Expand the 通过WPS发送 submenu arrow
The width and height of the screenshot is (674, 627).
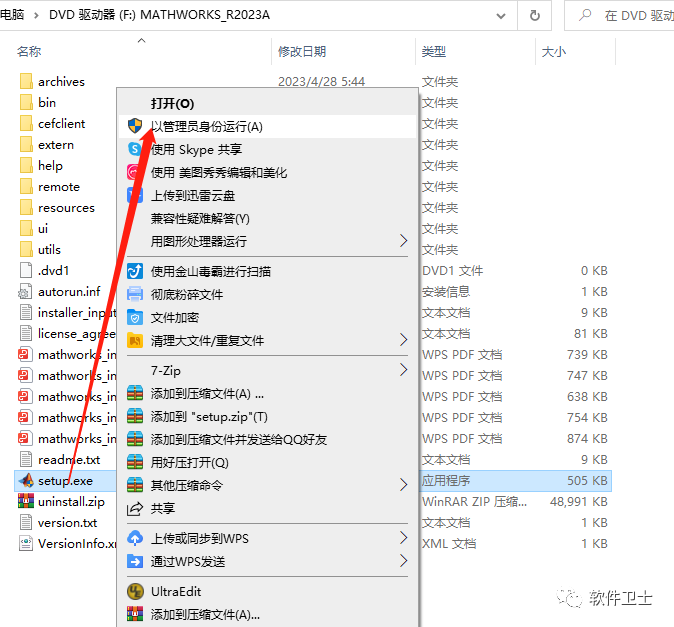coord(403,560)
